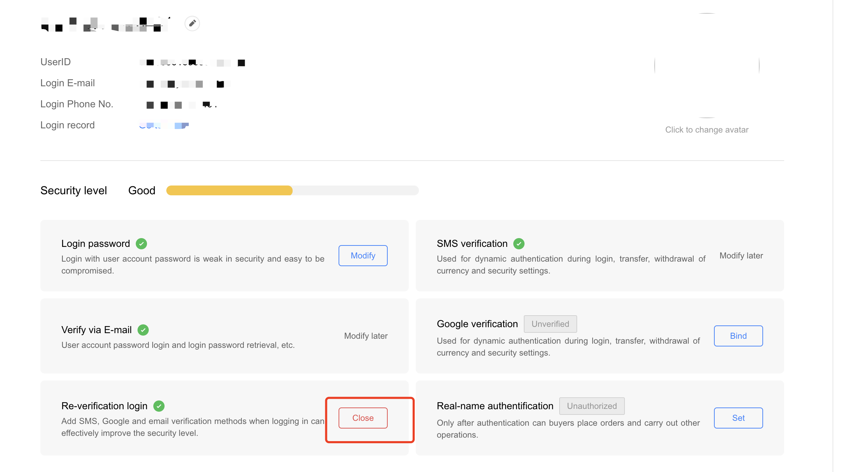868x472 pixels.
Task: Click Modify later for Verify via E-mail
Action: 366,336
